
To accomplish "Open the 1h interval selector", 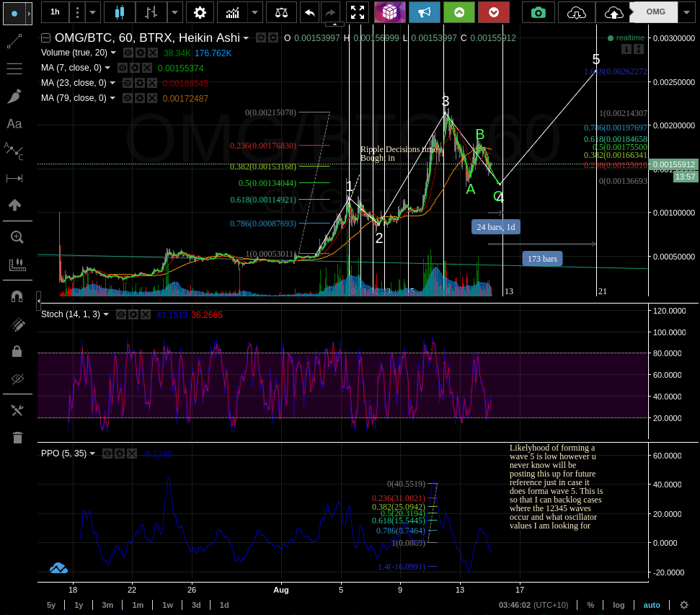I will 55,12.
